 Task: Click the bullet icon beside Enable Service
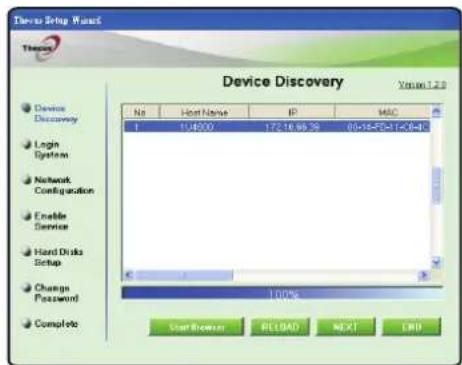click(26, 216)
